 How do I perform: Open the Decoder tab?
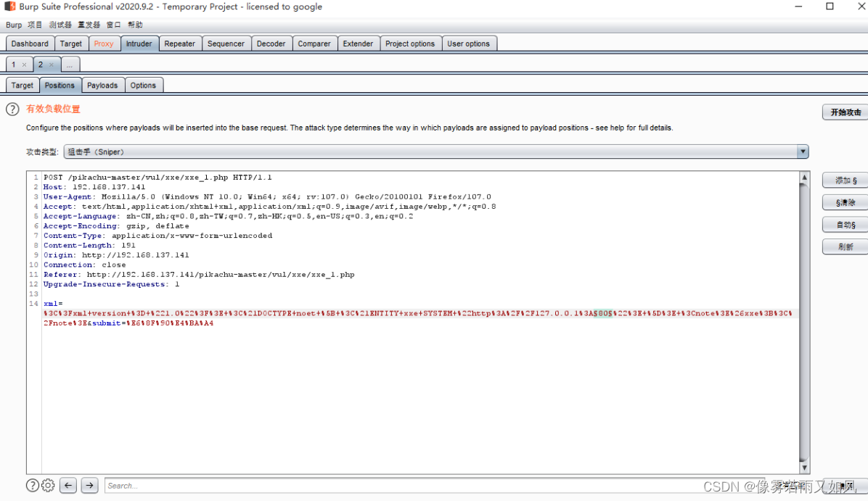coord(271,44)
